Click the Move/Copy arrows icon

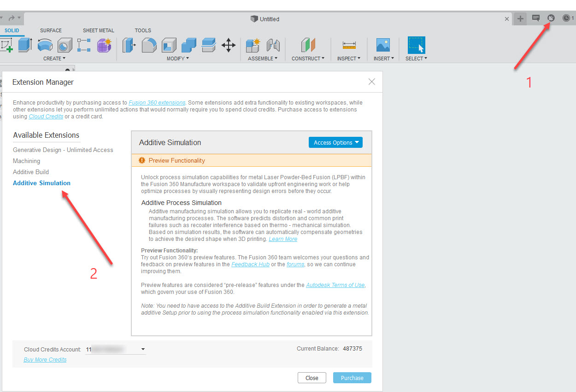point(229,45)
